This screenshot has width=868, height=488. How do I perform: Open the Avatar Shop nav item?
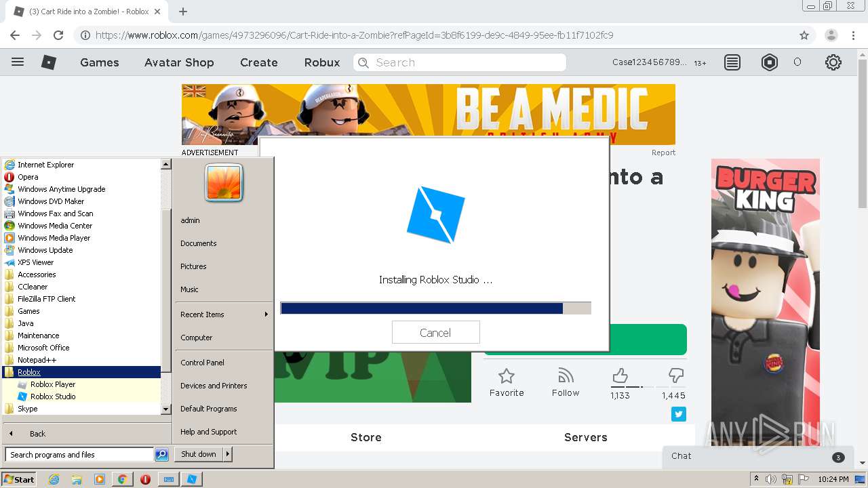point(179,62)
